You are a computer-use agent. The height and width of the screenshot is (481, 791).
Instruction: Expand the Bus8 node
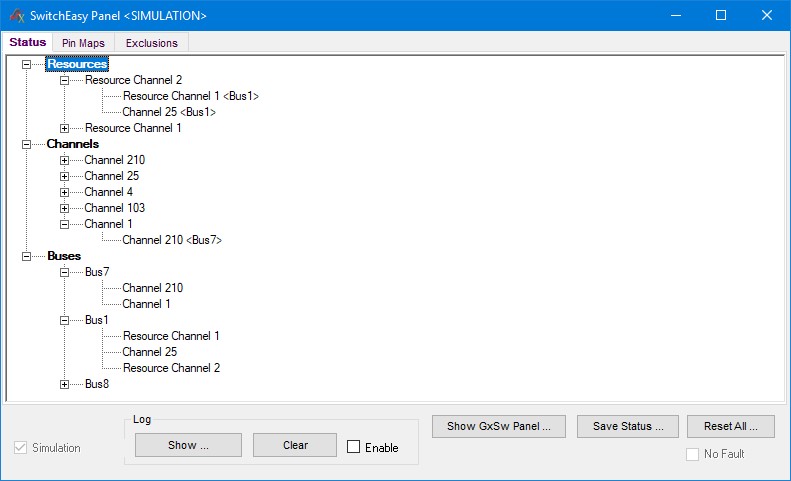pyautogui.click(x=65, y=384)
